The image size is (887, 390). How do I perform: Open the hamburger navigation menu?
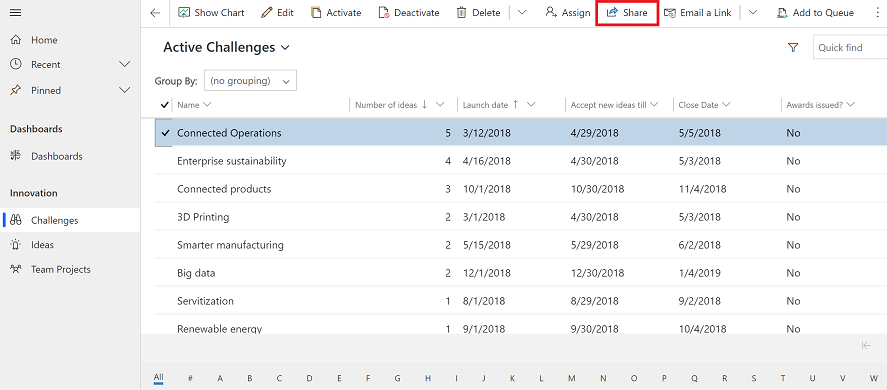pyautogui.click(x=16, y=12)
